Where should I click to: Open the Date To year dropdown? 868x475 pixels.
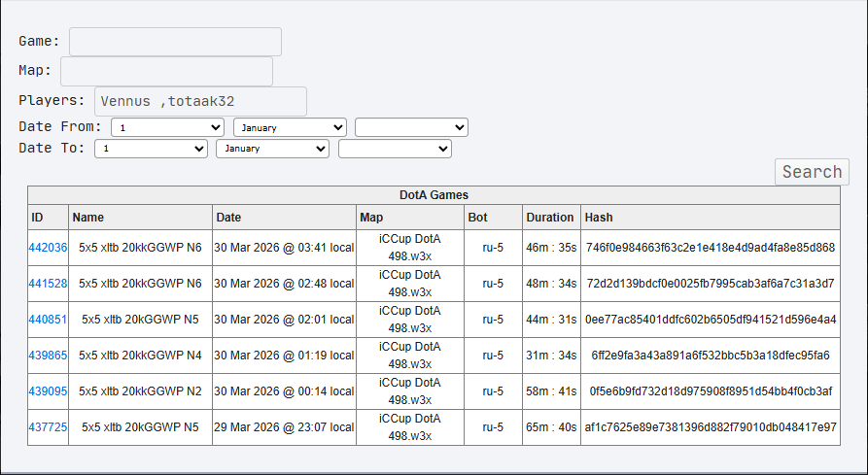coord(395,149)
